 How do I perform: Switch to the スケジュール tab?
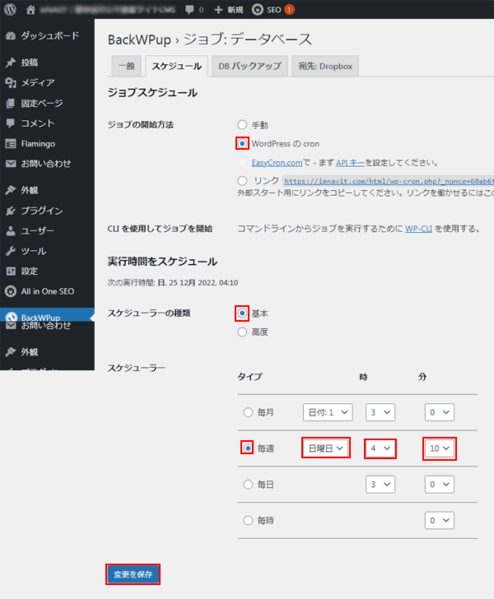tap(177, 66)
